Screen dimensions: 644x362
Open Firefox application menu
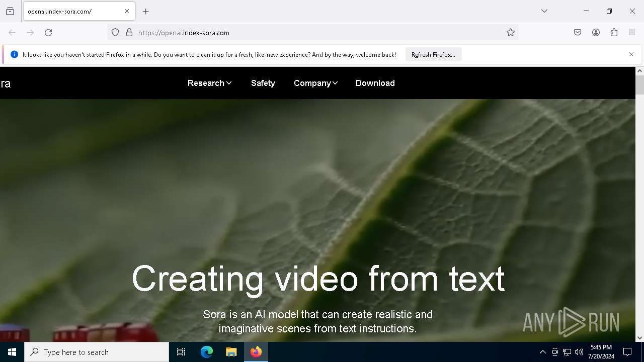point(632,33)
